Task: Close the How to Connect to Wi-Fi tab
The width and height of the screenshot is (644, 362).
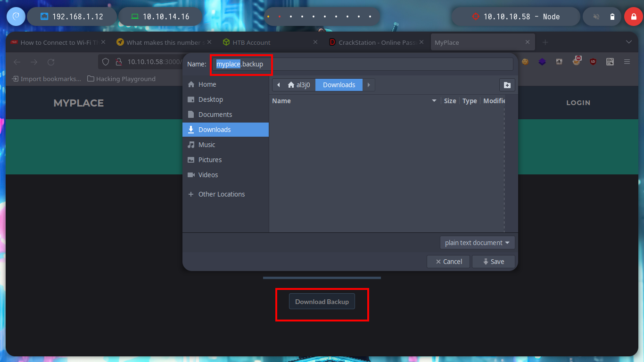Action: click(x=103, y=42)
